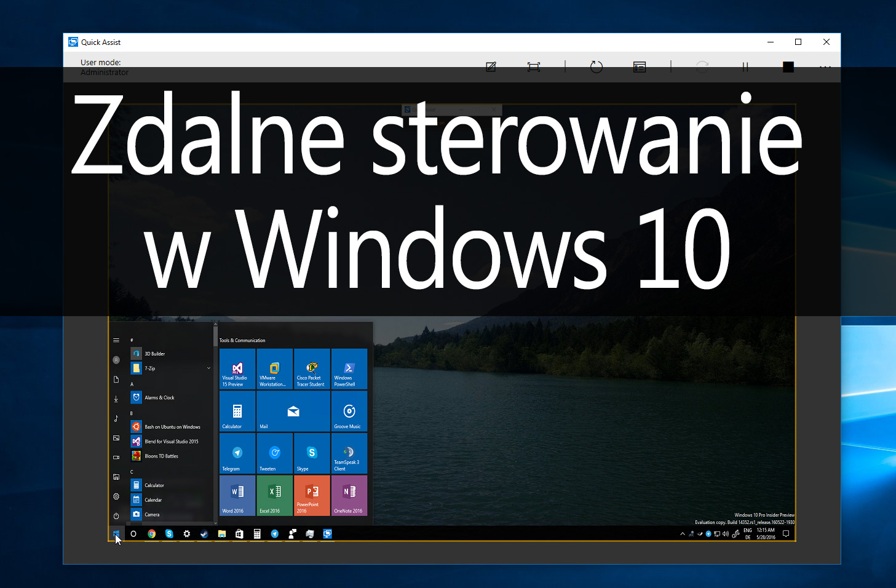Launch Calculator from the app list
The height and width of the screenshot is (588, 896).
pyautogui.click(x=170, y=485)
